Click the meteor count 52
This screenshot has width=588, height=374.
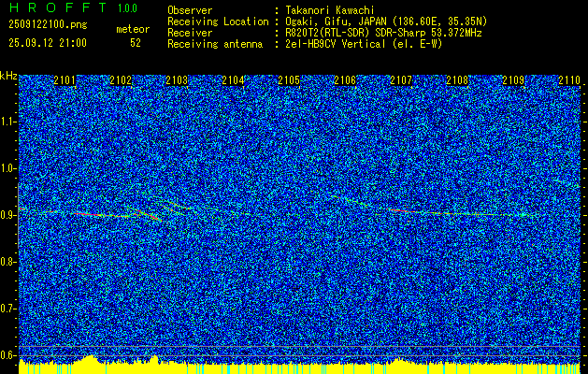[136, 43]
